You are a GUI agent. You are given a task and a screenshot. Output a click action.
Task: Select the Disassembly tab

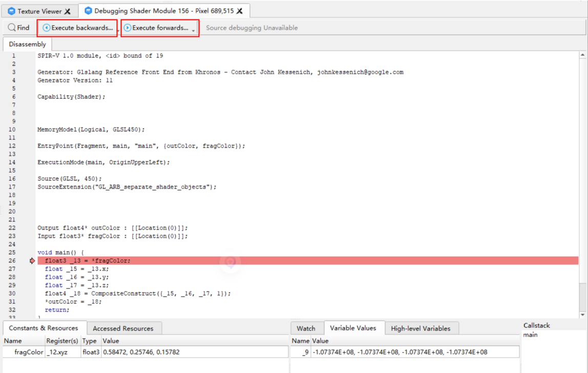coord(27,44)
